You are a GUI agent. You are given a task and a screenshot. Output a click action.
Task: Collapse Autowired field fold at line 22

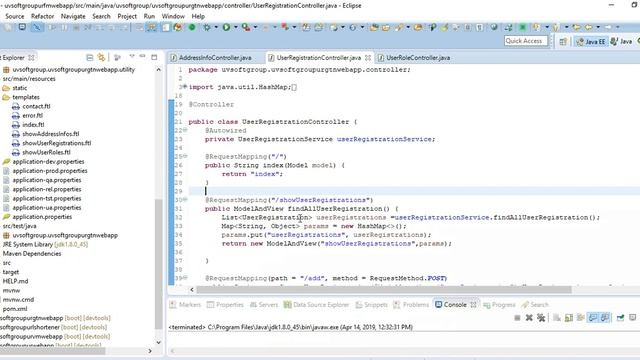(185, 130)
